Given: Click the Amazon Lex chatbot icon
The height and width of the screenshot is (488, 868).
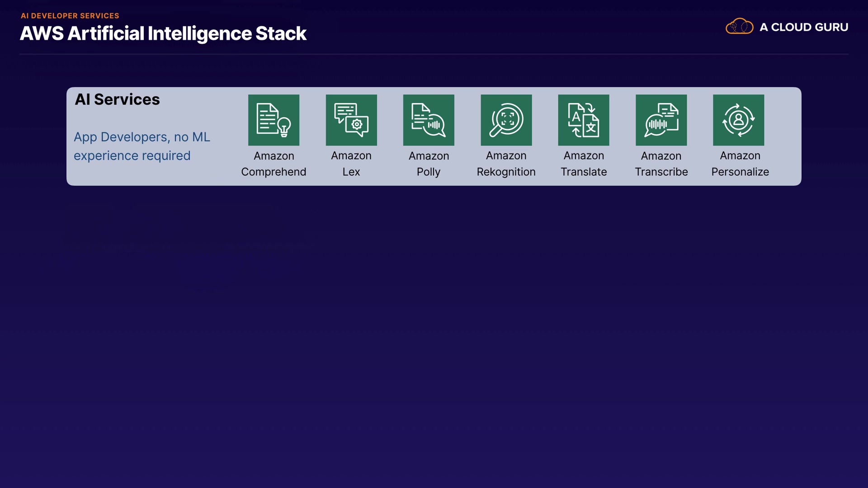Looking at the screenshot, I should tap(351, 120).
